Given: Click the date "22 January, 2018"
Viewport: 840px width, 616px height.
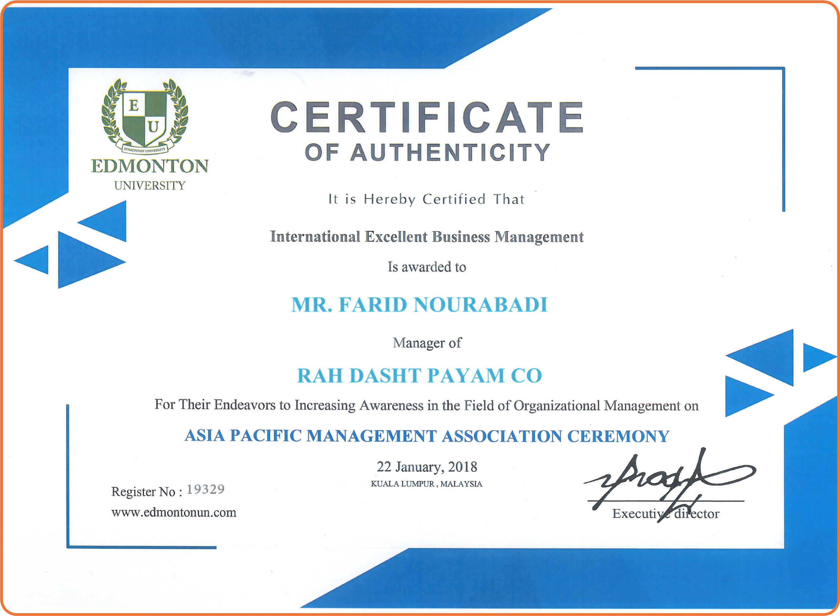Looking at the screenshot, I should point(427,467).
